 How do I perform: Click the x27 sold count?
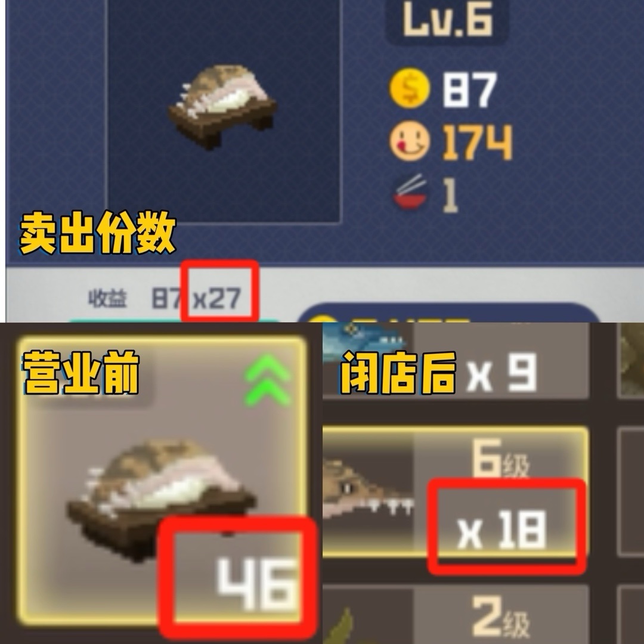[216, 298]
